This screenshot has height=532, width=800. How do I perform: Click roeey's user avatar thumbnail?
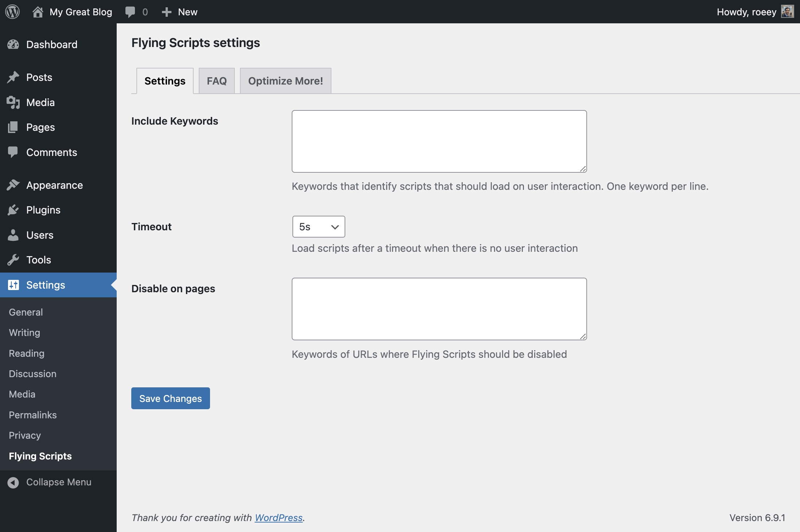787,12
